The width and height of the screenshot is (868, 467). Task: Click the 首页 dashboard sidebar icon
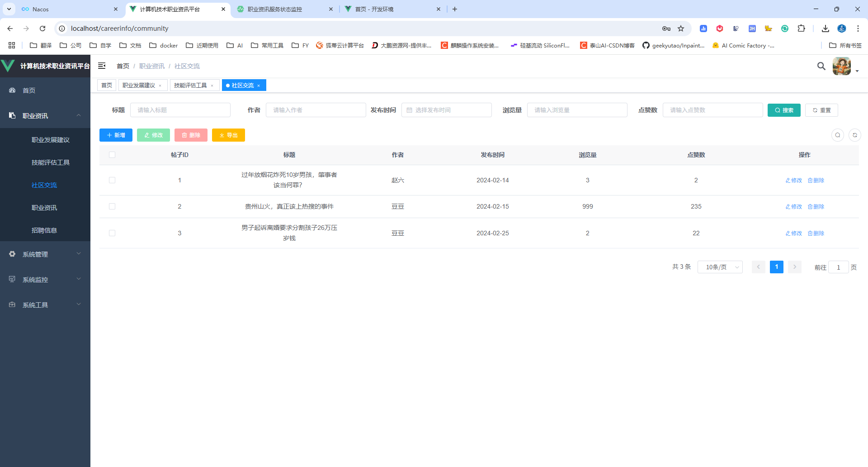pyautogui.click(x=12, y=90)
